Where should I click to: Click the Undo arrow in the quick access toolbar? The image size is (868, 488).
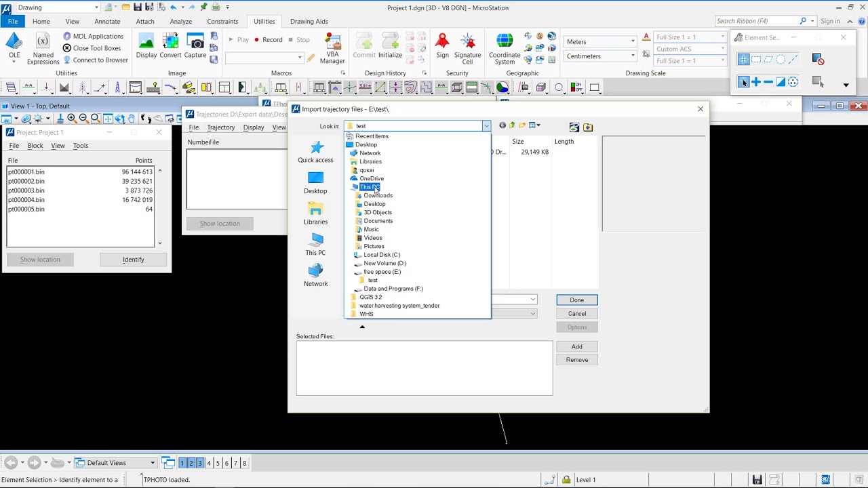(174, 7)
